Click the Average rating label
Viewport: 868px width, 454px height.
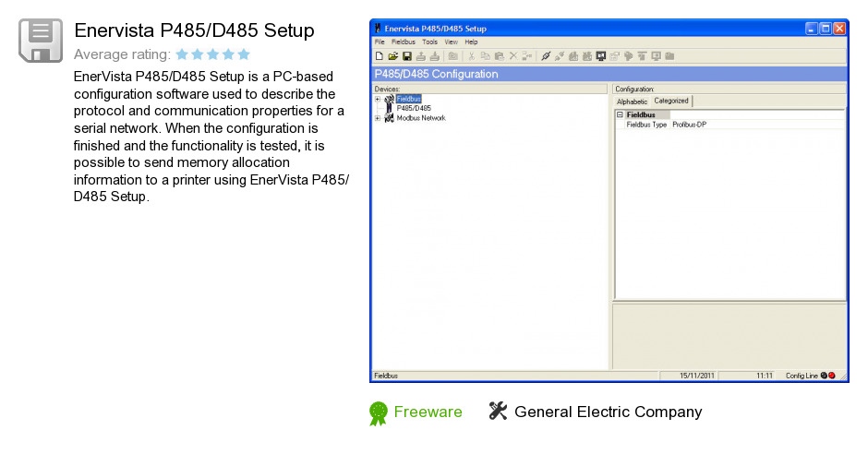coord(122,54)
